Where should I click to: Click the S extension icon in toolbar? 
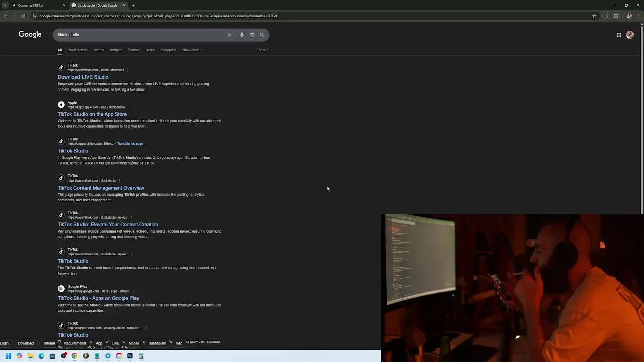[x=606, y=16]
